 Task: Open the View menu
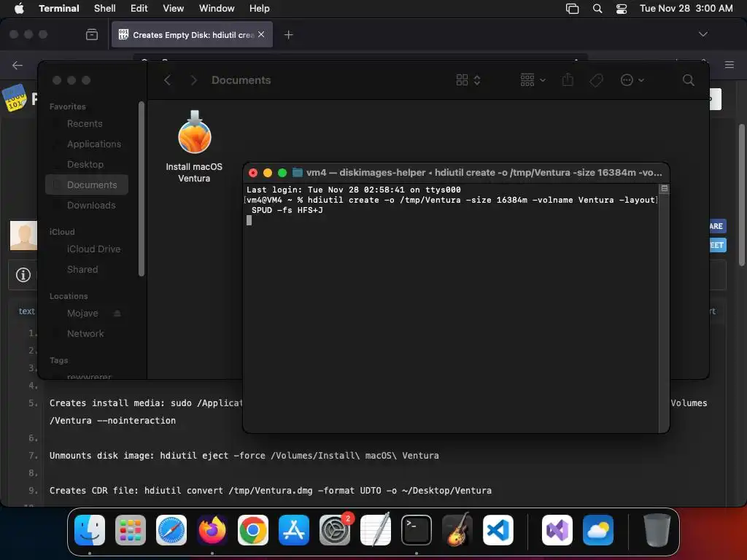(174, 8)
